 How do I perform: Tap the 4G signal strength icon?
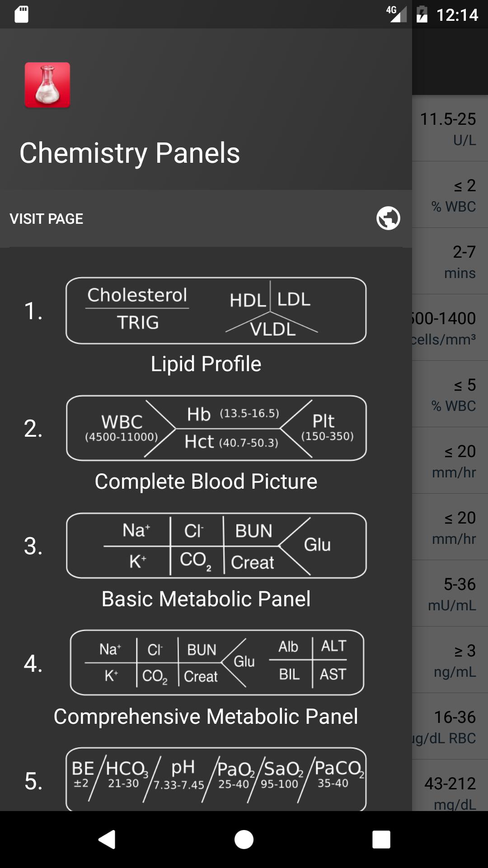coord(396,14)
